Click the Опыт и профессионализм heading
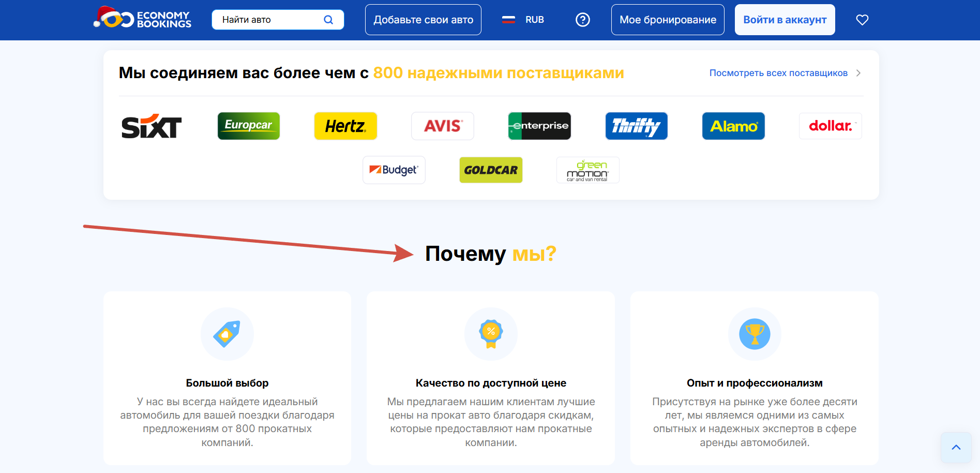 (755, 383)
